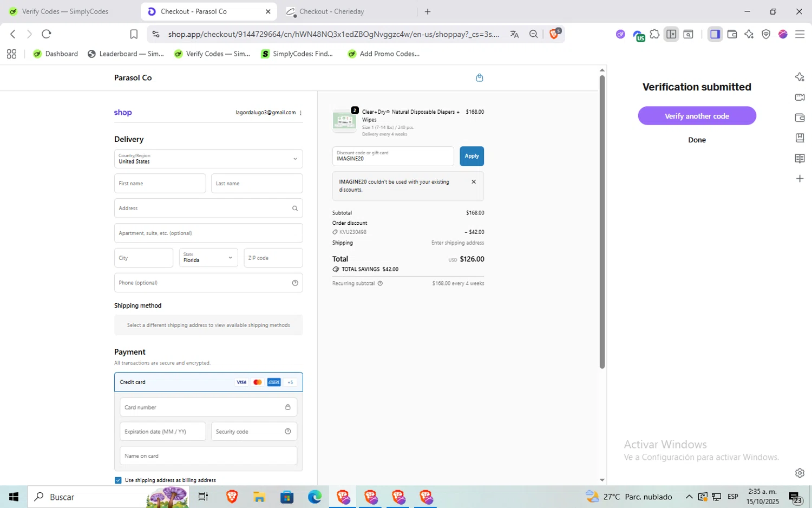The height and width of the screenshot is (508, 812).
Task: Expand the State dropdown showing Florida
Action: pyautogui.click(x=208, y=258)
